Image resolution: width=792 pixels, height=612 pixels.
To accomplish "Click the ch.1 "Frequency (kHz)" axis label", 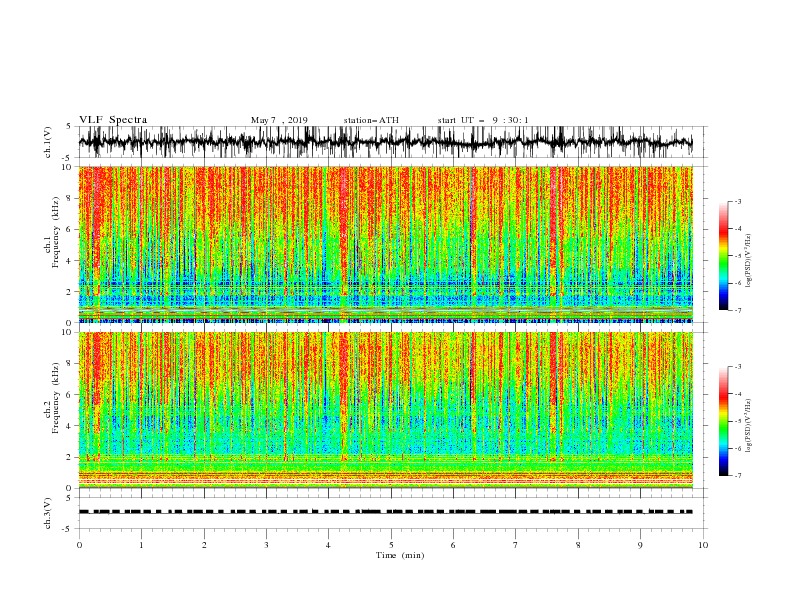I will click(56, 233).
